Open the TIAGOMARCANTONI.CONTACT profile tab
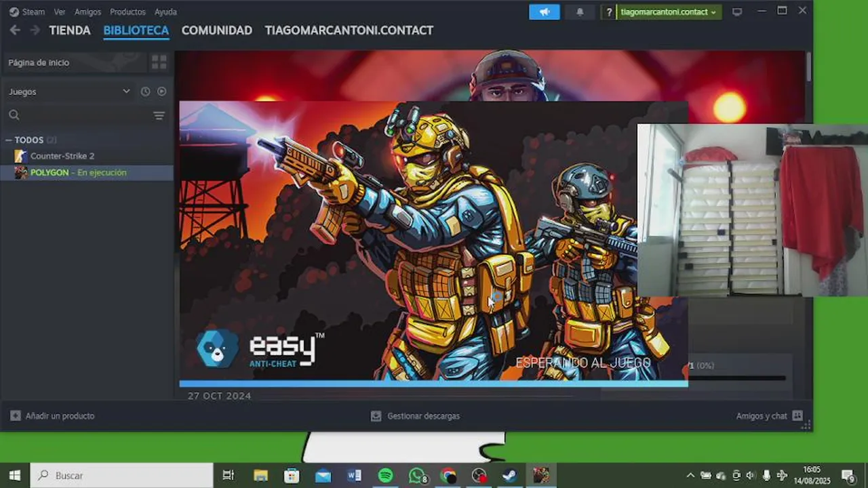 pos(349,30)
